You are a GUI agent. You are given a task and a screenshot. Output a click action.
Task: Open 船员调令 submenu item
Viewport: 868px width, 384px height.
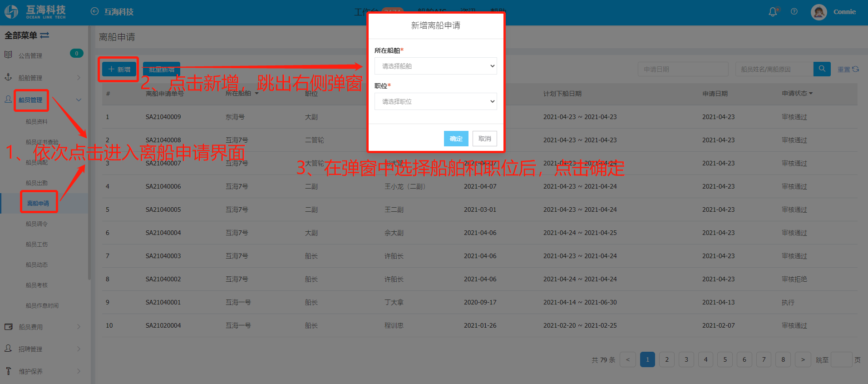tap(37, 224)
